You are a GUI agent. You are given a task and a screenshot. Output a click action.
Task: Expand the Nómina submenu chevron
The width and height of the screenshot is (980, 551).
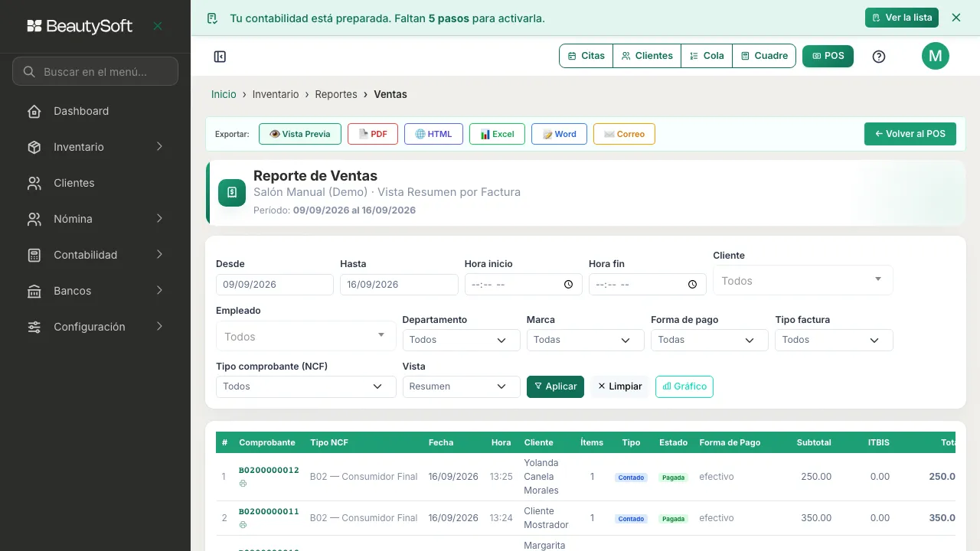click(x=159, y=219)
